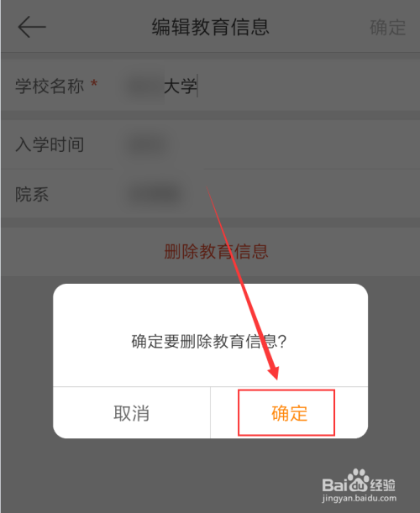Edit the blurred 院系 value
420x513 pixels.
pos(155,195)
